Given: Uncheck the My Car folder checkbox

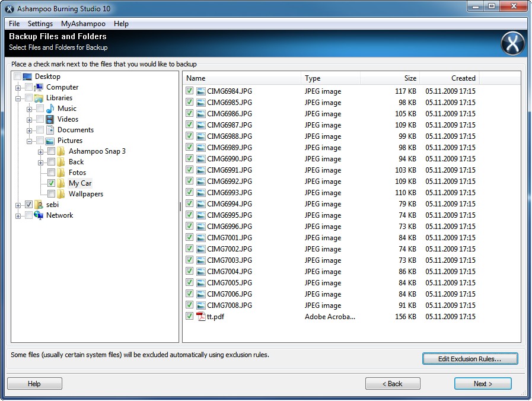Looking at the screenshot, I should tap(51, 183).
